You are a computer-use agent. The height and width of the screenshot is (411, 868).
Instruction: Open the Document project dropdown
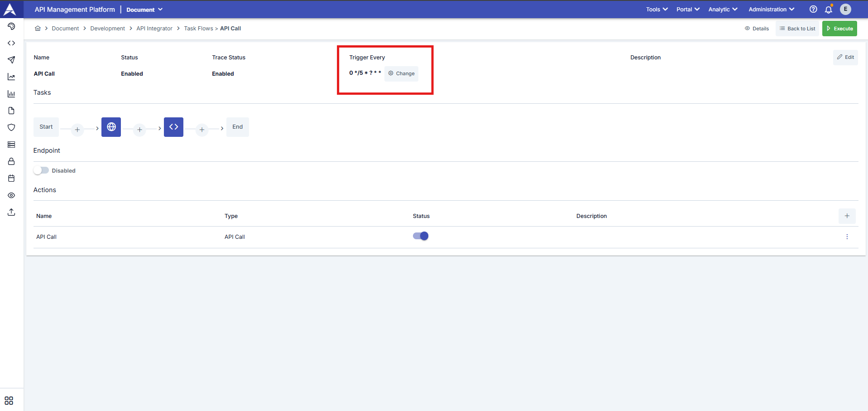pyautogui.click(x=144, y=10)
